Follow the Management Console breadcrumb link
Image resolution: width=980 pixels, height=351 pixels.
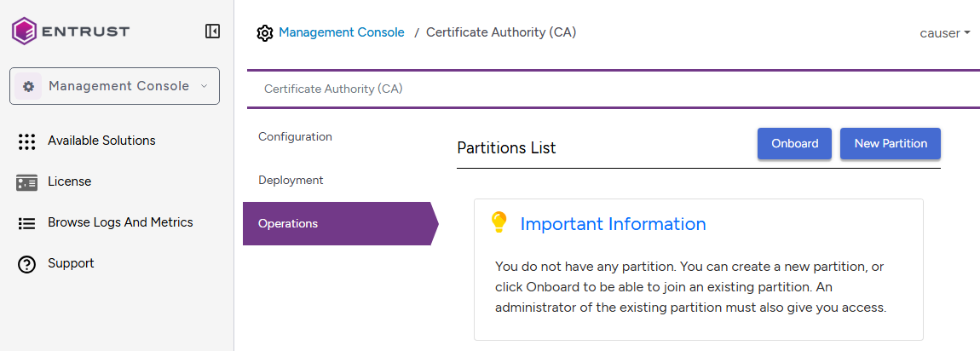pyautogui.click(x=342, y=32)
